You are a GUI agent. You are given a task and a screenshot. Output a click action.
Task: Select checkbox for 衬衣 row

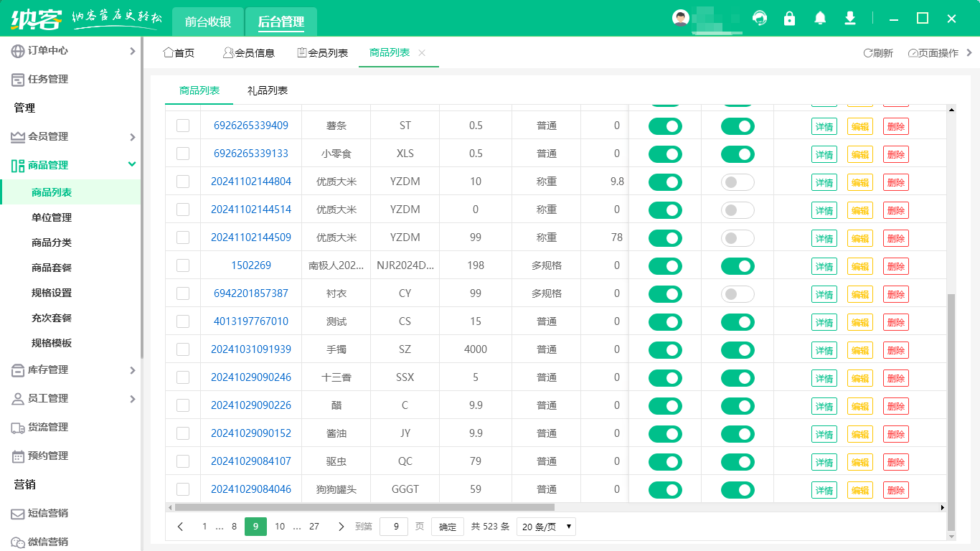click(x=183, y=293)
